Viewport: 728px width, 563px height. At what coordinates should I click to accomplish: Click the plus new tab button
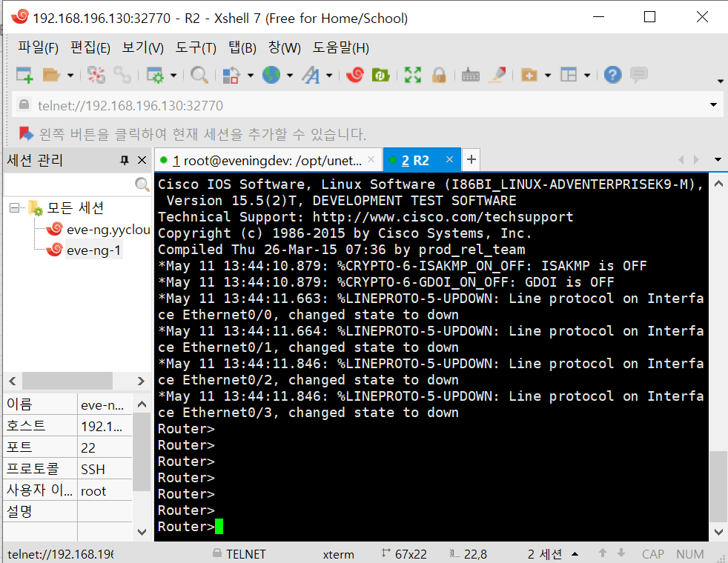tap(471, 159)
